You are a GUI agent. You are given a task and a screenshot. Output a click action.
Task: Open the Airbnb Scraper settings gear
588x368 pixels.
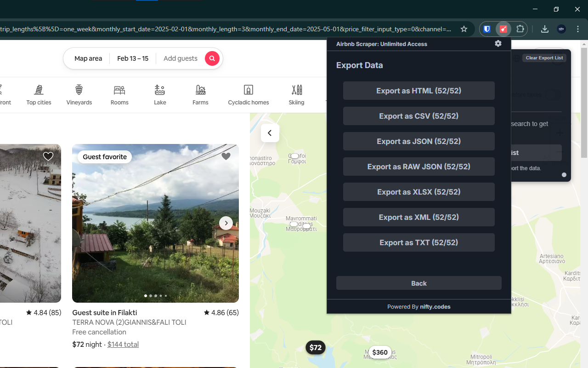[x=498, y=43]
